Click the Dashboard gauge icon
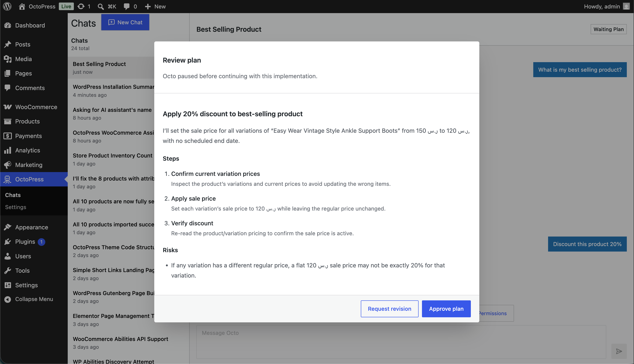634x364 pixels. pyautogui.click(x=7, y=25)
